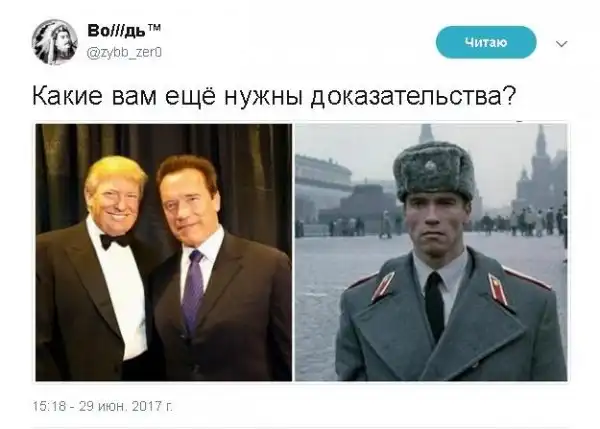Click the crowd of people on the square
The width and height of the screenshot is (600, 429).
[x=522, y=221]
